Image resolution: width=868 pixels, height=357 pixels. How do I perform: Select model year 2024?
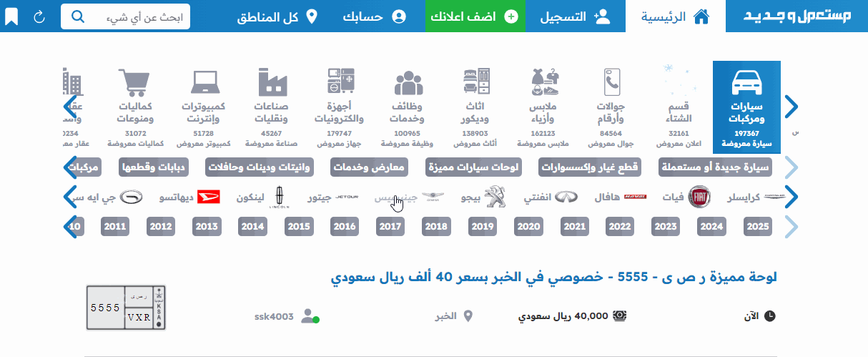point(711,227)
